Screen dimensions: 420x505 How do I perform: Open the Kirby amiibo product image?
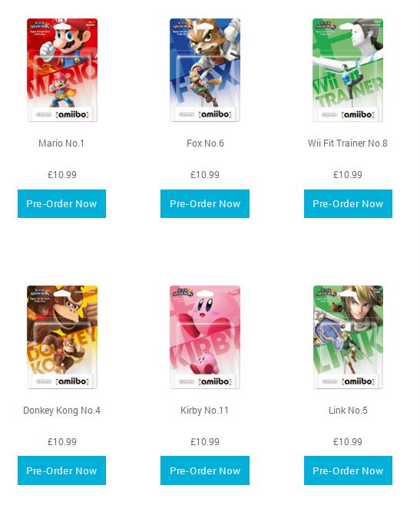(205, 337)
